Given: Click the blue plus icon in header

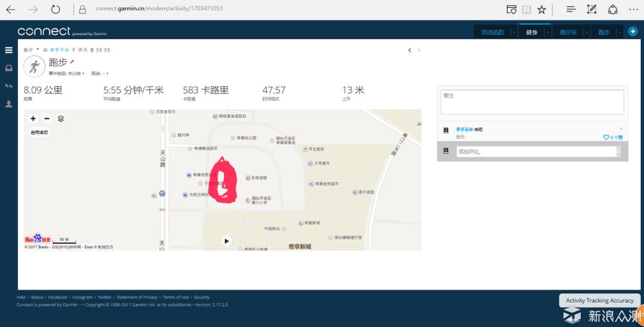Looking at the screenshot, I should click(x=633, y=32).
